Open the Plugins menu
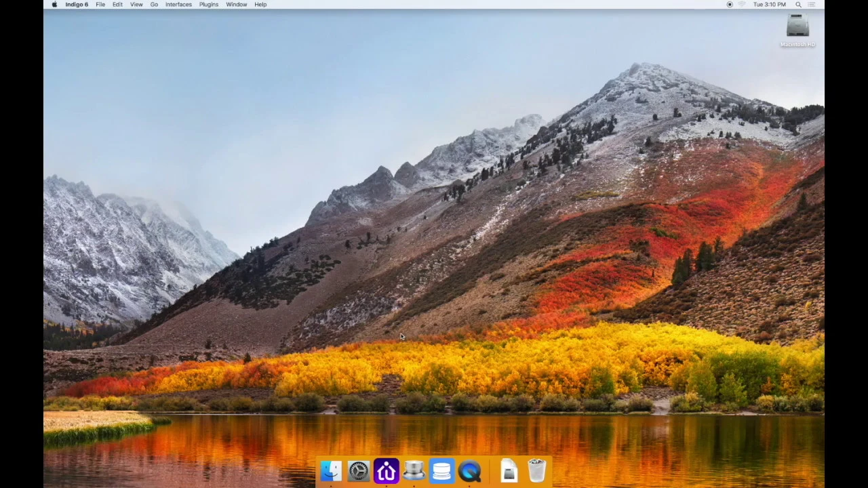Screen dimensions: 868x488 click(x=209, y=4)
